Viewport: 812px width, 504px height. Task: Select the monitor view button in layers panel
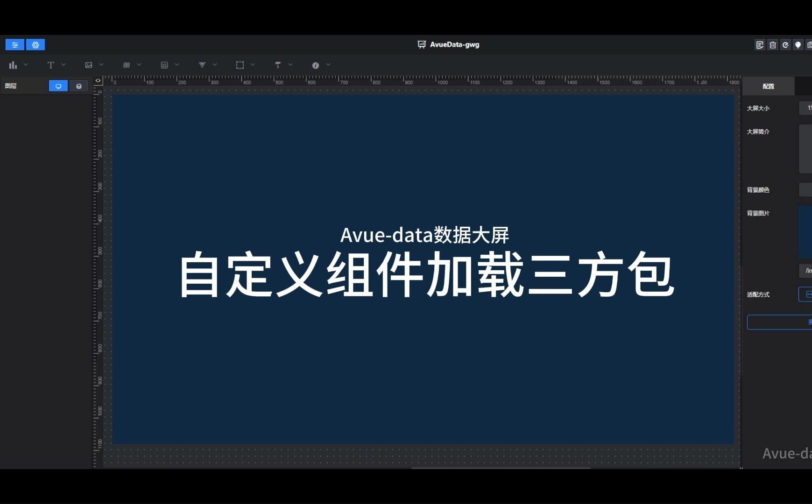click(x=58, y=86)
